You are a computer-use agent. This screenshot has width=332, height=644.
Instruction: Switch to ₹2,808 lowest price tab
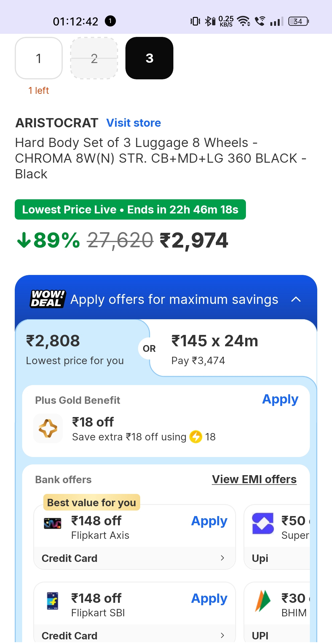coord(75,349)
